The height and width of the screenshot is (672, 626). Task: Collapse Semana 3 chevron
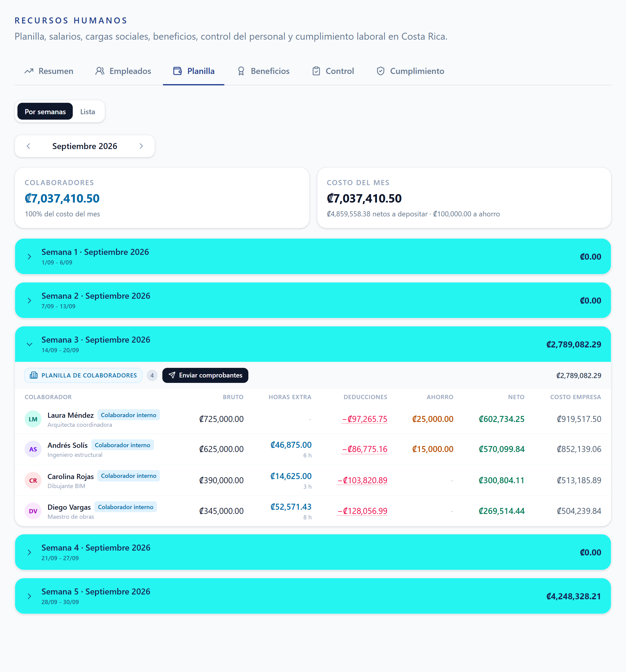click(x=29, y=344)
